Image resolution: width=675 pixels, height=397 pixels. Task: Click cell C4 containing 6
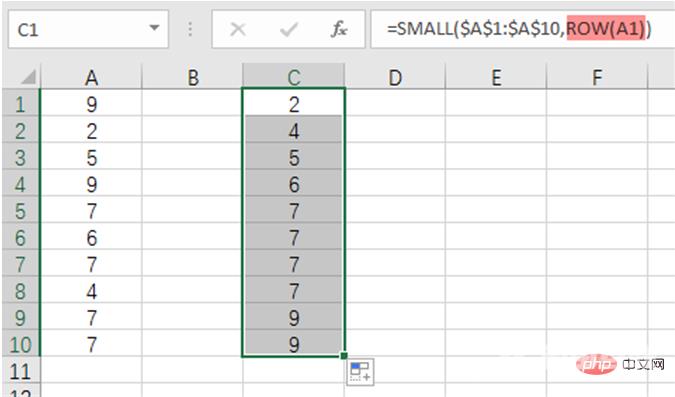coord(294,183)
